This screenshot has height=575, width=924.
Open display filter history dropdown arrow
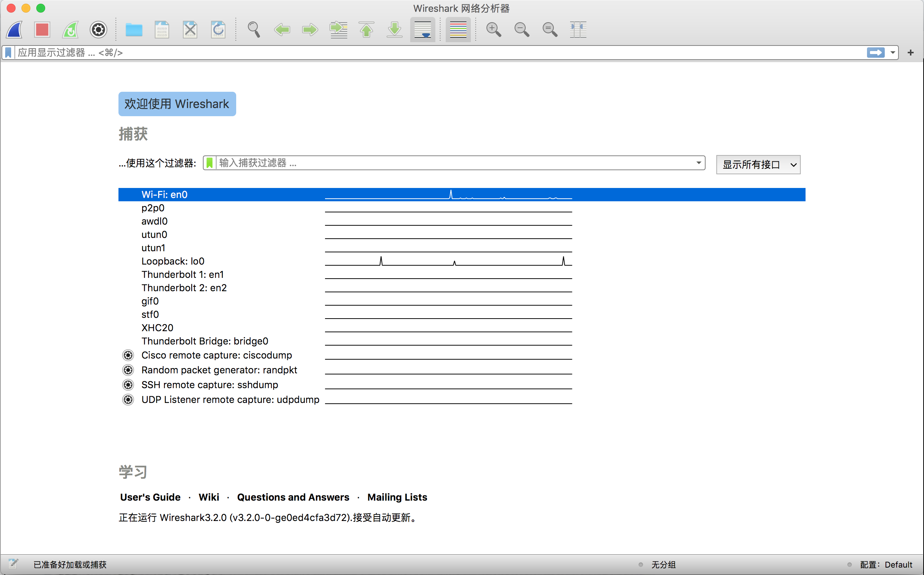893,53
